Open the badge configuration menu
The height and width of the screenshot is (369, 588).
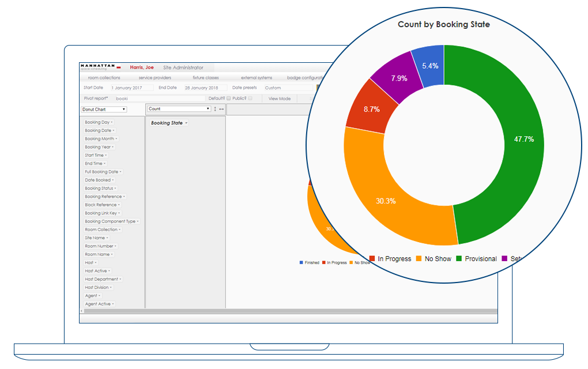pos(304,78)
